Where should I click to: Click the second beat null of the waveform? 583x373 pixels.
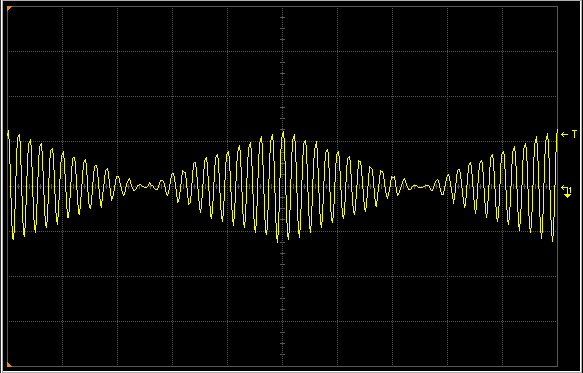(x=419, y=186)
